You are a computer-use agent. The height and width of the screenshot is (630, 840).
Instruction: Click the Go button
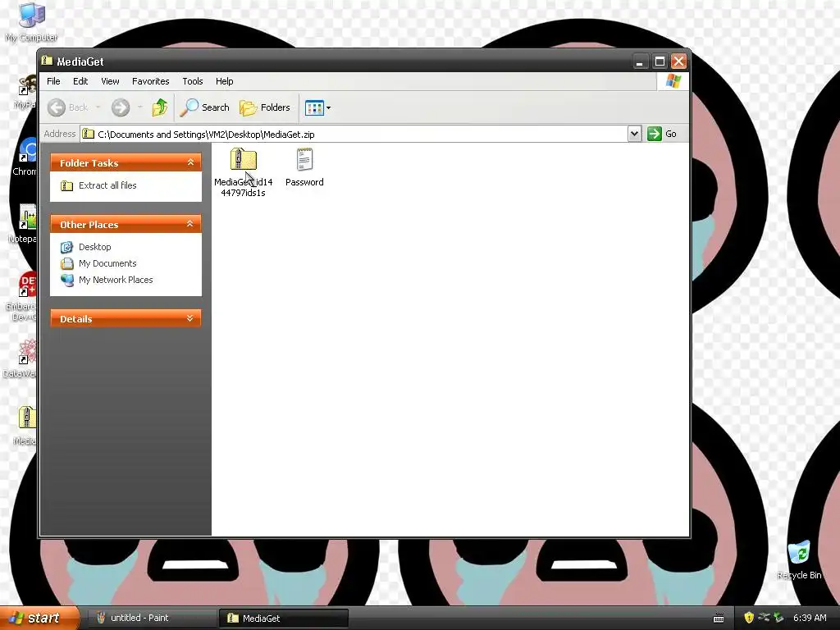[x=662, y=134]
